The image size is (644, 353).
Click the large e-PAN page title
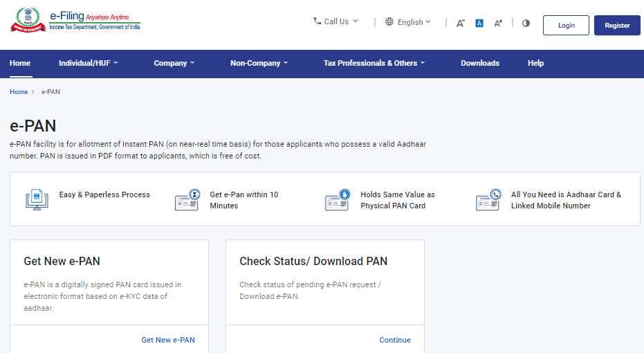(33, 126)
